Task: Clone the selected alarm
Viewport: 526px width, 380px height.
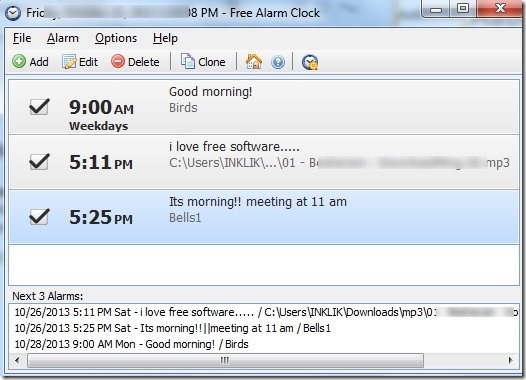Action: point(203,62)
